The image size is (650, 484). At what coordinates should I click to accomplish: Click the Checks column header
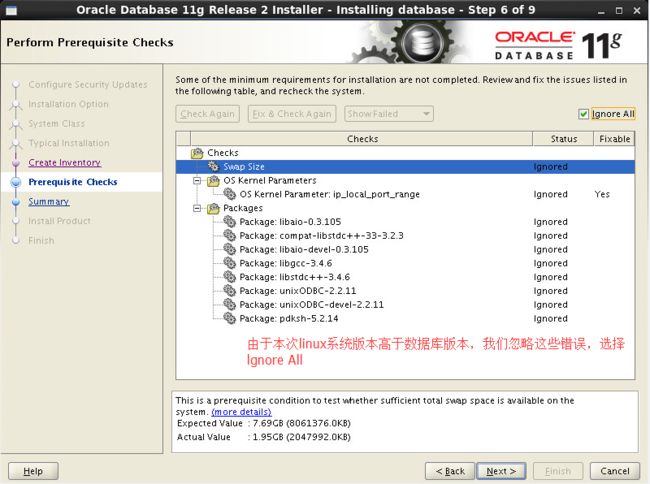[x=362, y=139]
